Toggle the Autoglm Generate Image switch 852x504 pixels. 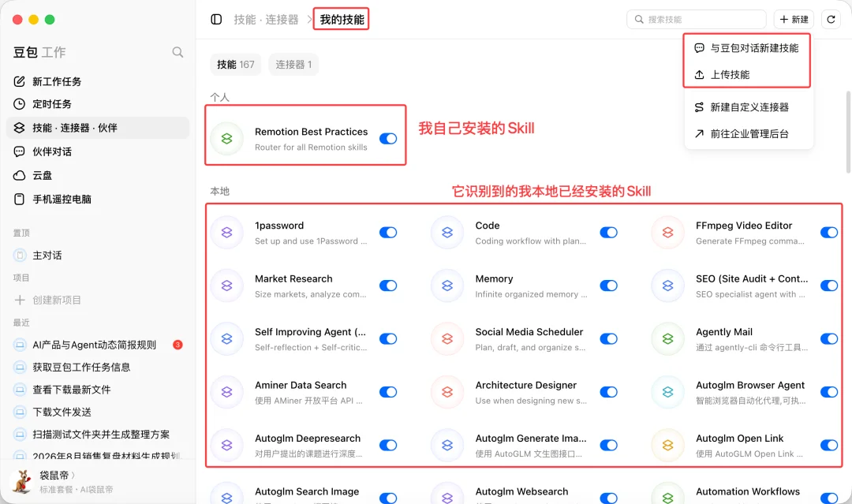coord(608,446)
